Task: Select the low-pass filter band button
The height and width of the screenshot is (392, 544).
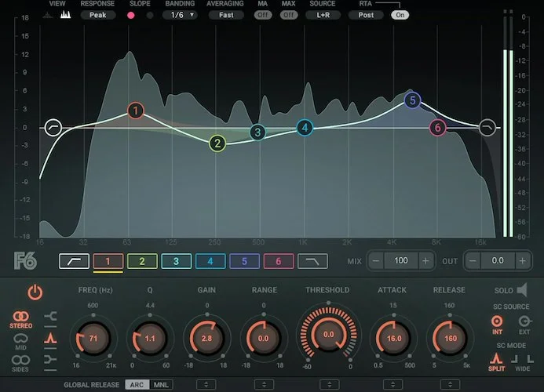Action: point(312,261)
